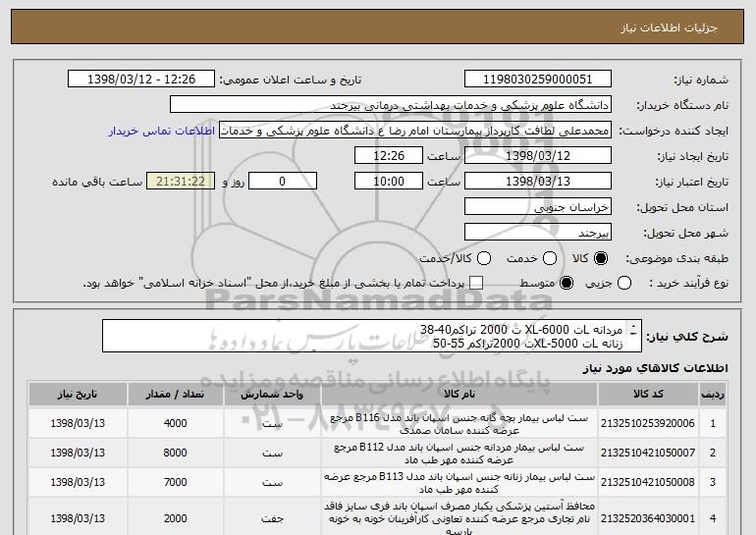
Task: Click quantity 8000 in row 2
Action: (x=175, y=454)
